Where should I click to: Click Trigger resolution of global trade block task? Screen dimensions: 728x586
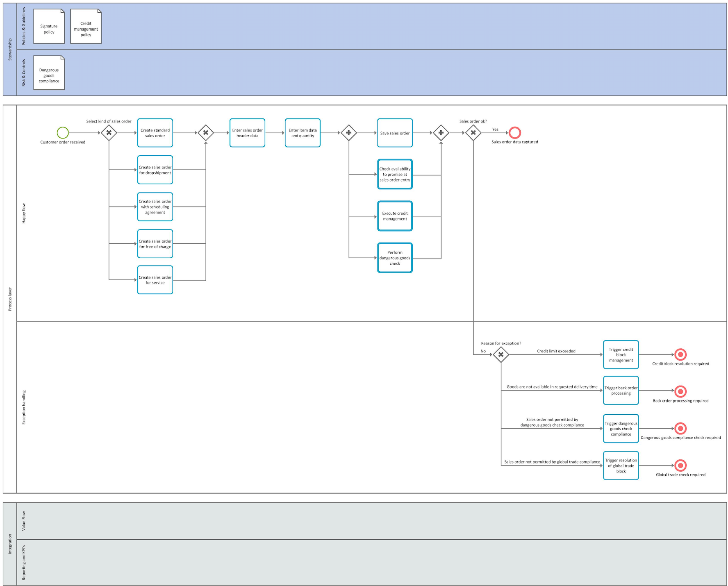click(x=621, y=466)
